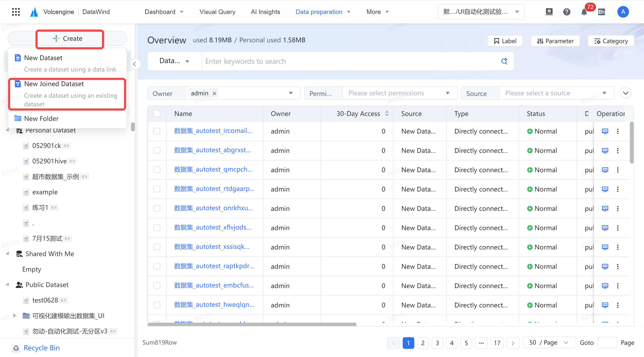Collapse the left sidebar arrow
The image size is (644, 357).
pyautogui.click(x=135, y=64)
